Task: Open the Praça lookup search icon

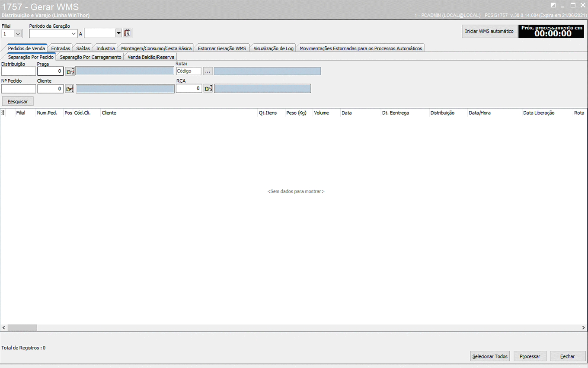Action: pos(70,71)
